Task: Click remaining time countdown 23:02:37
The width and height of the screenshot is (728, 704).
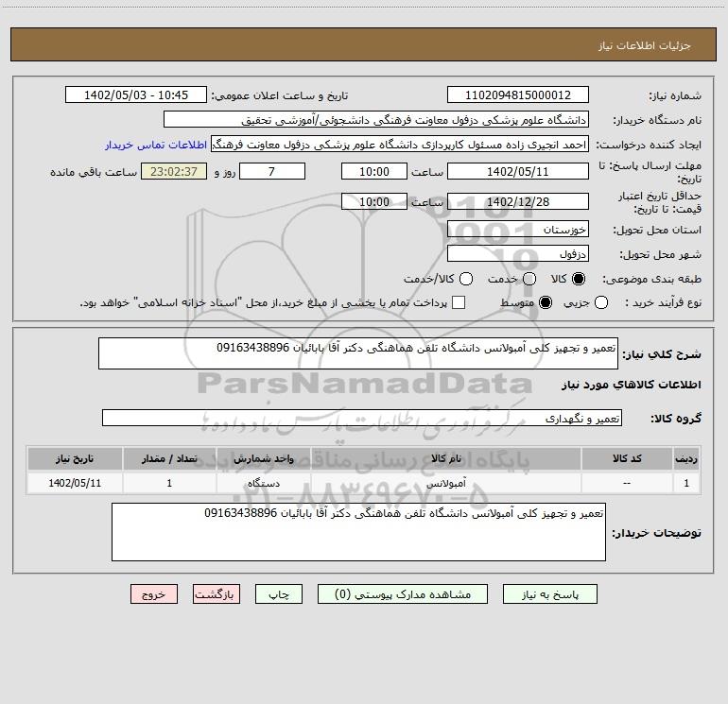Action: pyautogui.click(x=174, y=171)
